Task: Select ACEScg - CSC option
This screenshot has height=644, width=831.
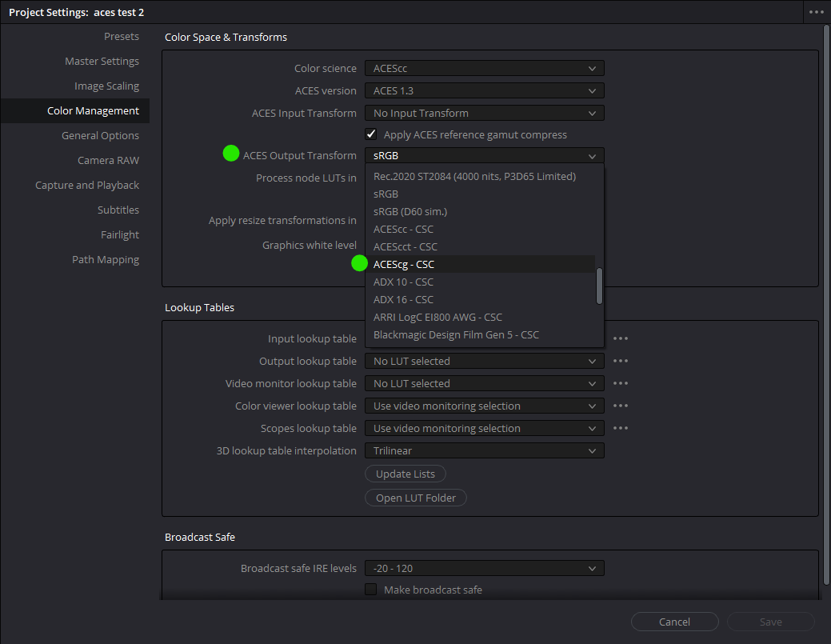Action: pyautogui.click(x=480, y=264)
